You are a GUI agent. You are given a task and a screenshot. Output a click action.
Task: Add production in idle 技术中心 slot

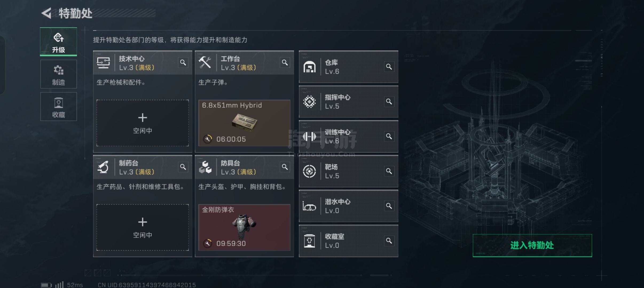tap(143, 123)
